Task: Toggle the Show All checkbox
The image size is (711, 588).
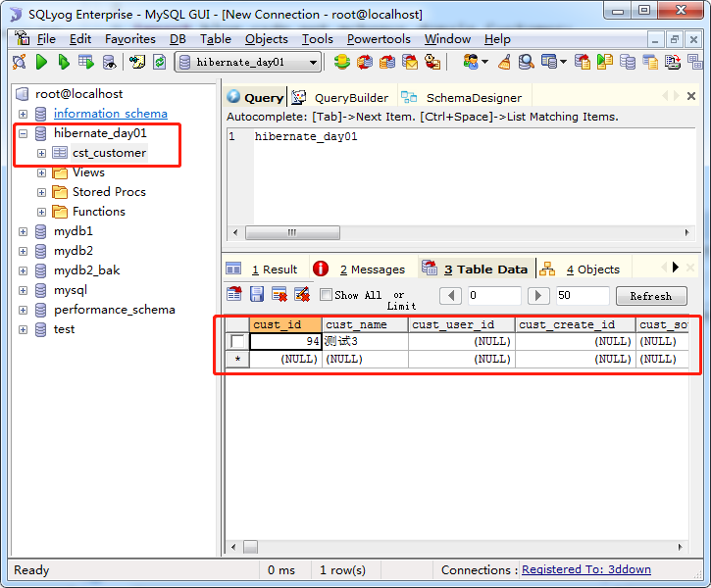Action: [326, 295]
